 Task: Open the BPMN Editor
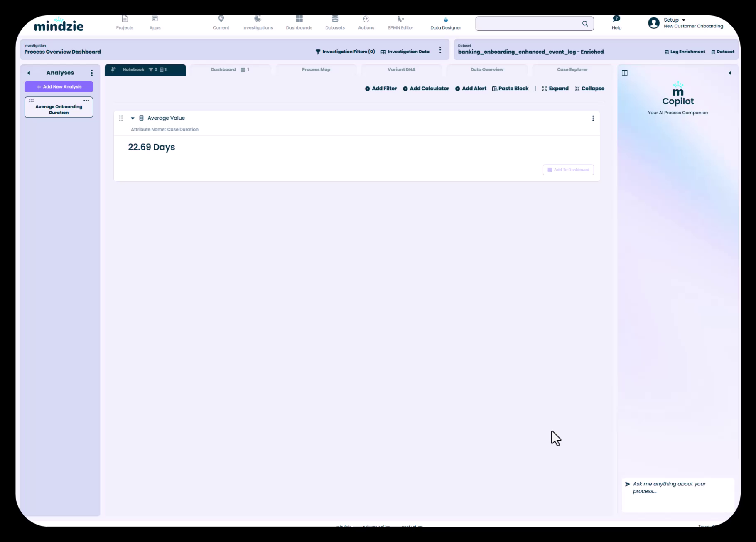[400, 22]
